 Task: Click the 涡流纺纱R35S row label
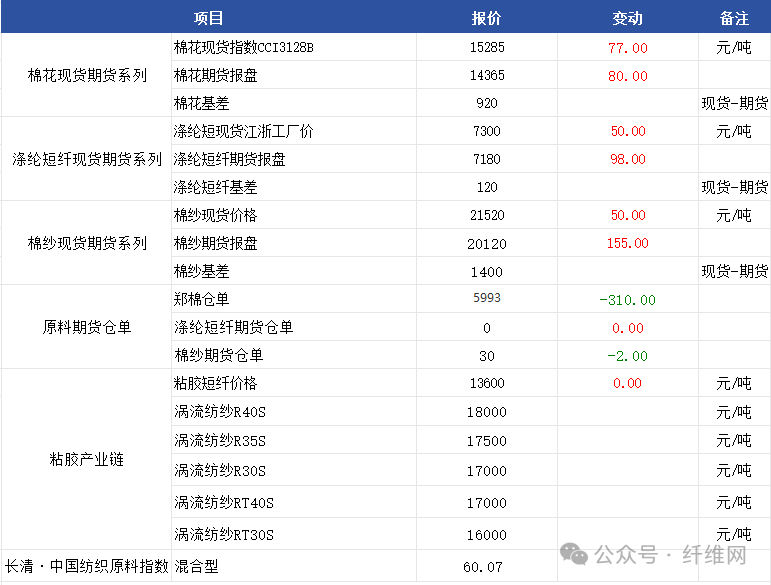[x=220, y=440]
